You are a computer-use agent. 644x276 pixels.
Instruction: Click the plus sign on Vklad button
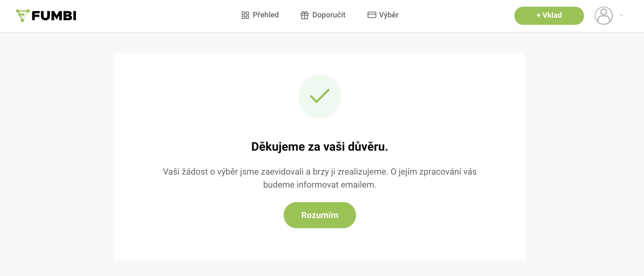tap(538, 15)
